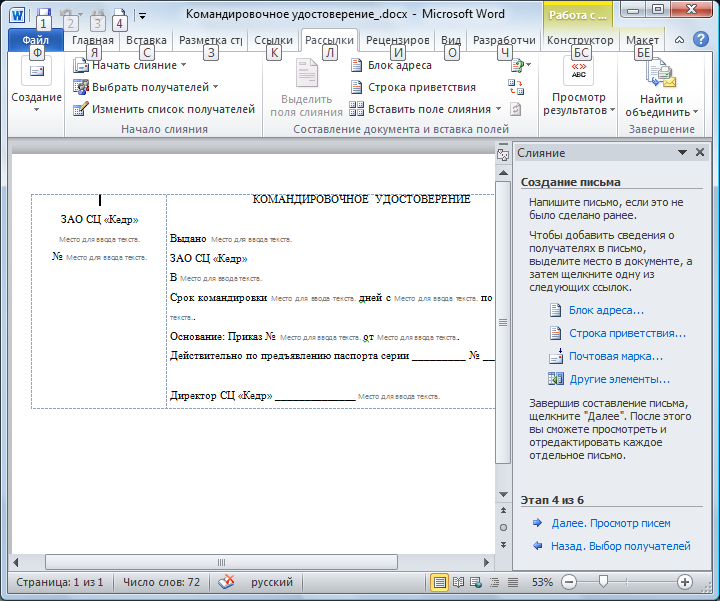Expand the Просмотр результатов arrow
The image size is (720, 601).
pyautogui.click(x=613, y=111)
